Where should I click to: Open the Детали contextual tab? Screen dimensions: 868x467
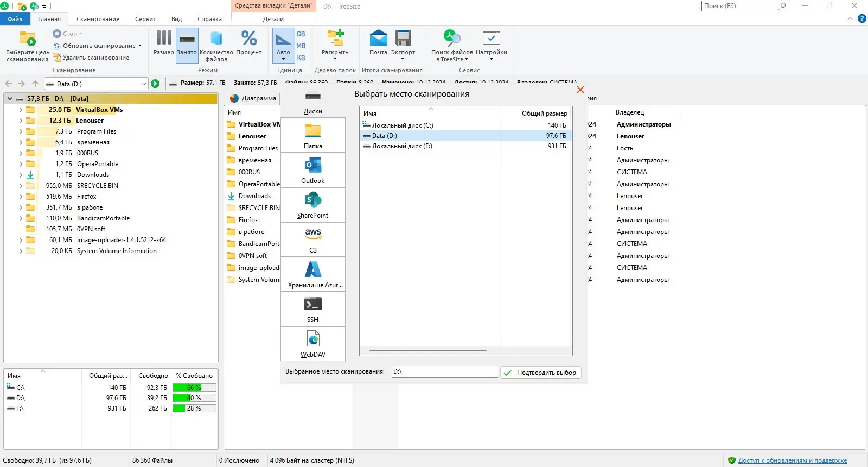coord(273,19)
